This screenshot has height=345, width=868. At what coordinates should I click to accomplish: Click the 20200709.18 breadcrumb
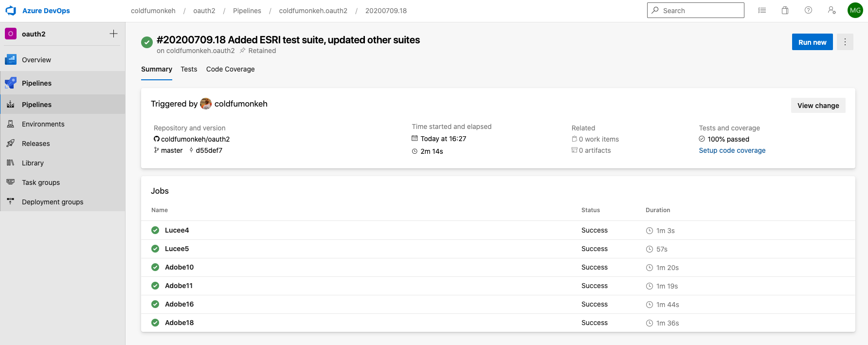[x=386, y=11]
